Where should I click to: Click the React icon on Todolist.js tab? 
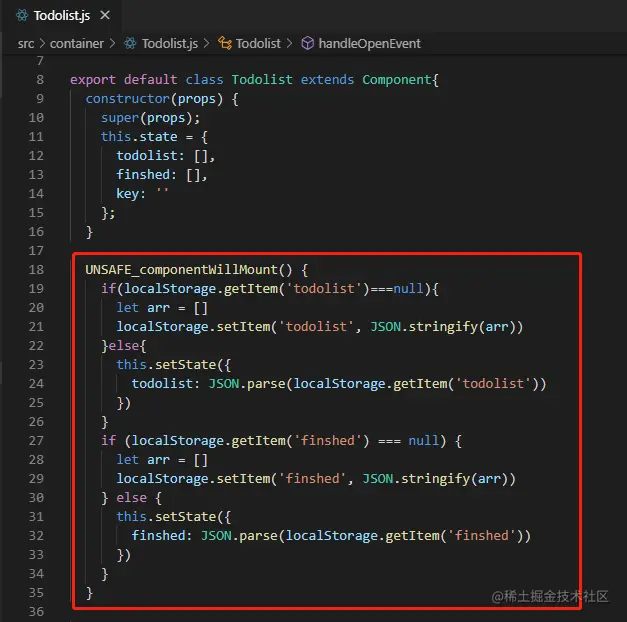(22, 16)
